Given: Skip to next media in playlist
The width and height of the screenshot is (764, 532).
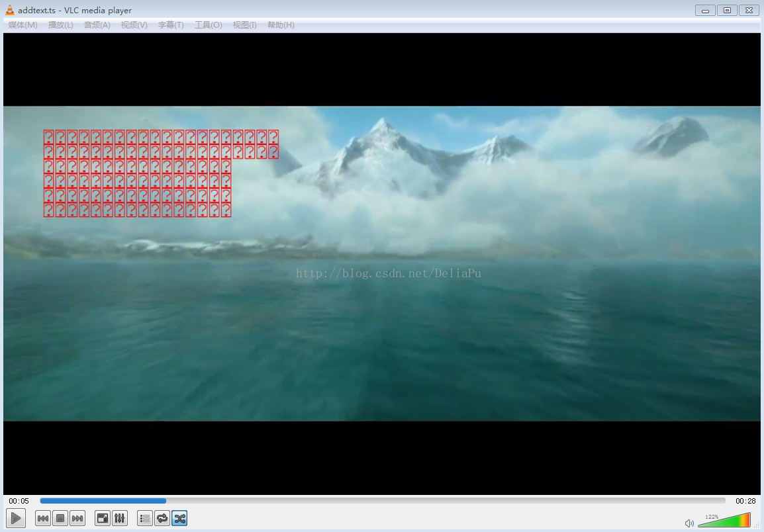Looking at the screenshot, I should (x=77, y=518).
